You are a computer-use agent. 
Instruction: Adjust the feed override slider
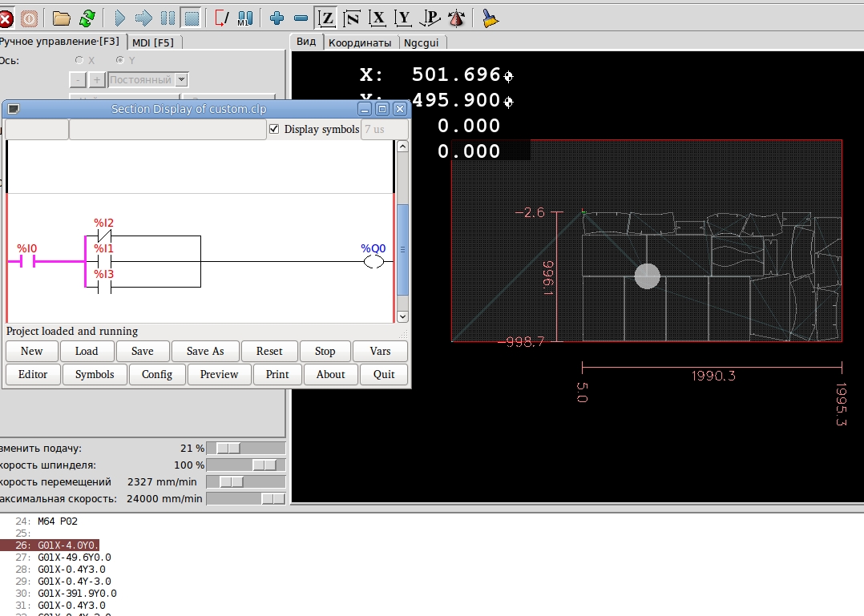(228, 448)
